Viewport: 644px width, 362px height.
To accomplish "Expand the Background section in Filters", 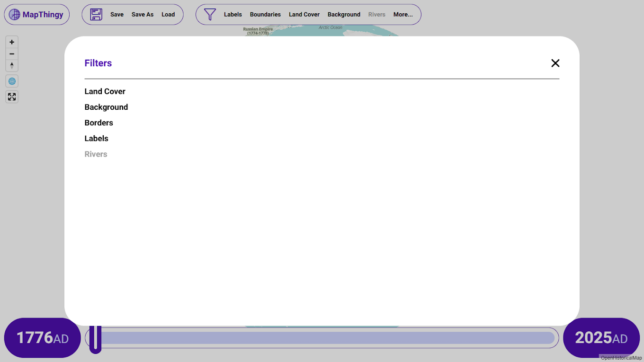I will tap(106, 107).
